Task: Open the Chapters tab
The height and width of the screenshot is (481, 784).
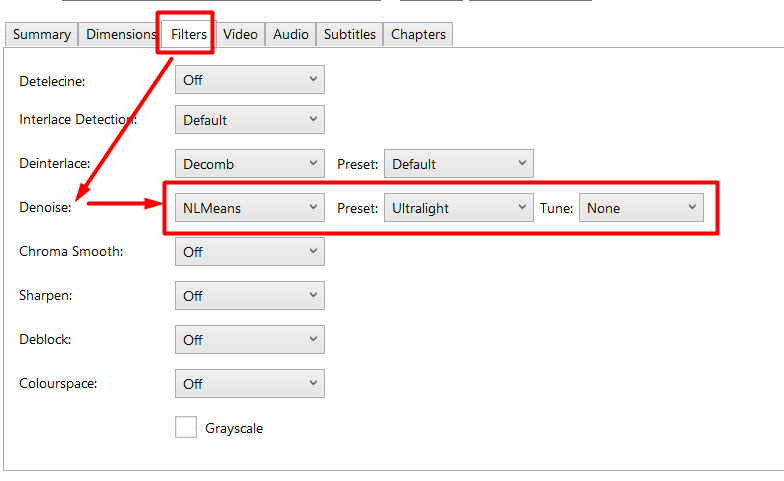Action: click(x=418, y=34)
